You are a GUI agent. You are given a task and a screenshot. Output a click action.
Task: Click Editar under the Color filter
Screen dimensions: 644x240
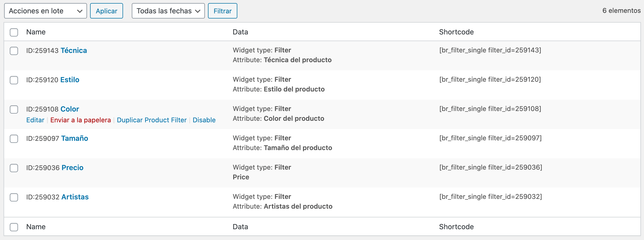(x=35, y=120)
